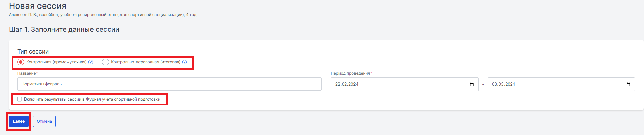644x135 pixels.
Task: Focus the end date field 03.03.2024
Action: 561,84
